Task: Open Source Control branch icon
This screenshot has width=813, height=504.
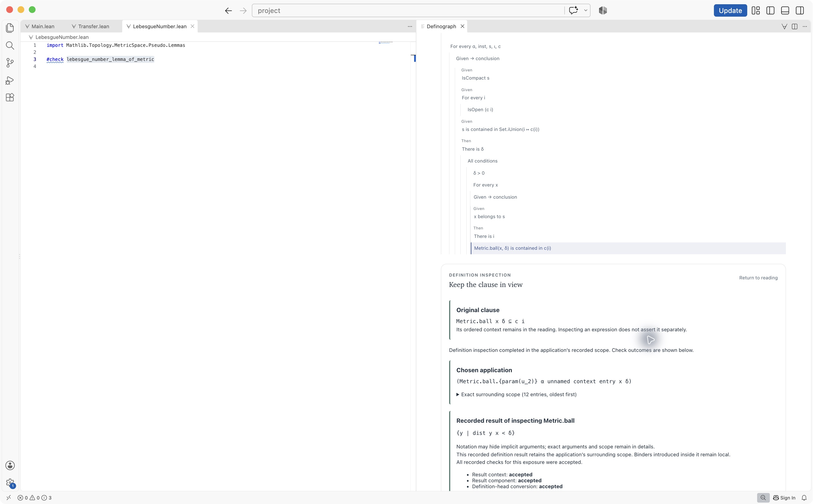Action: 10,63
